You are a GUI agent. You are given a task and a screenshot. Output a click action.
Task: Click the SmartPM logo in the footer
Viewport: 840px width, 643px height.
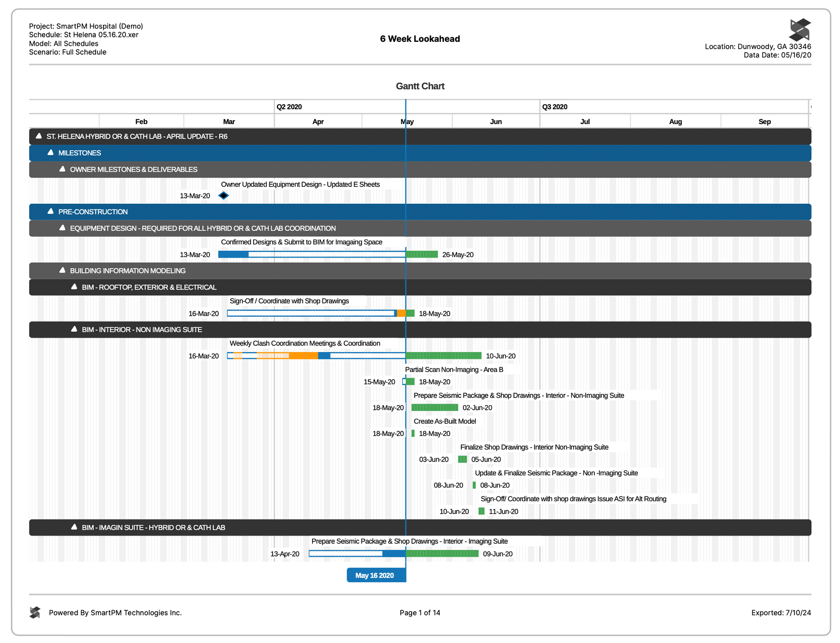click(35, 613)
